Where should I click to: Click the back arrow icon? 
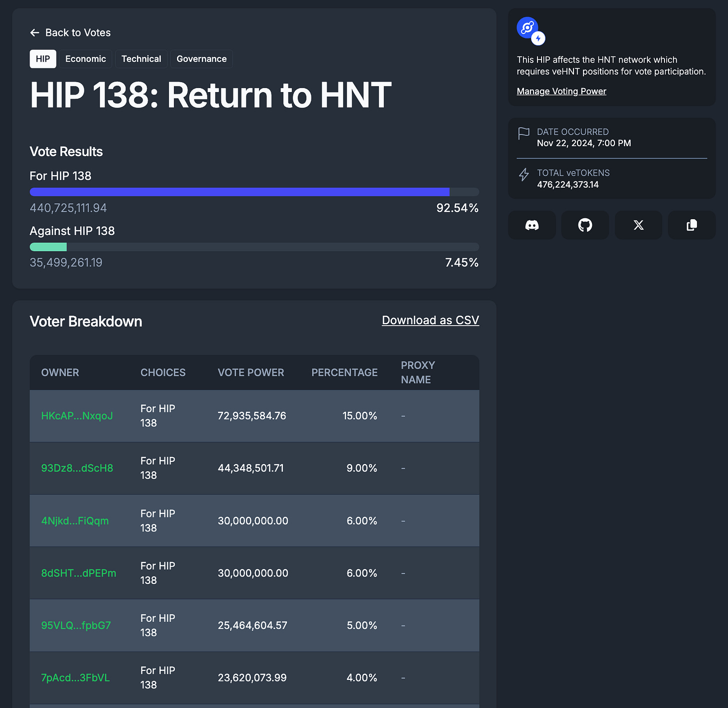34,33
